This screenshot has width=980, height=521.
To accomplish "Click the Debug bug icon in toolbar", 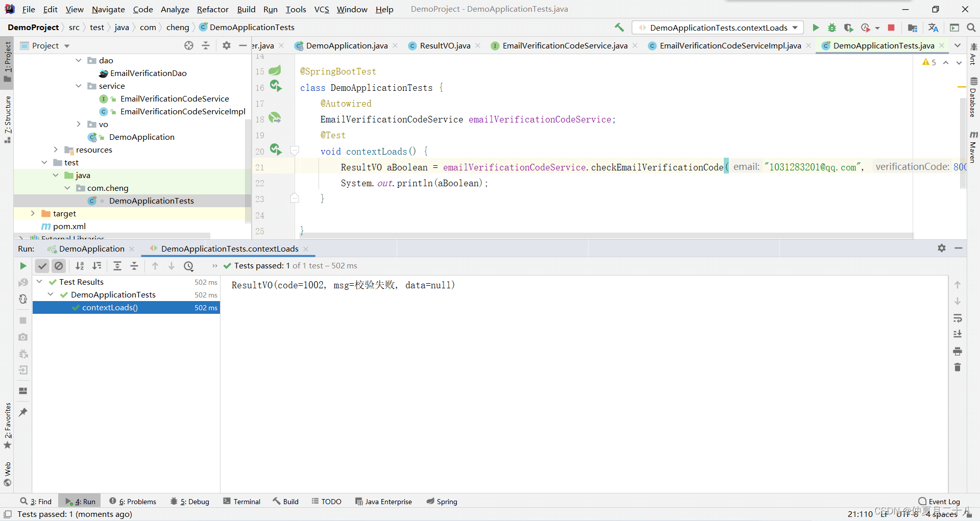I will click(832, 28).
